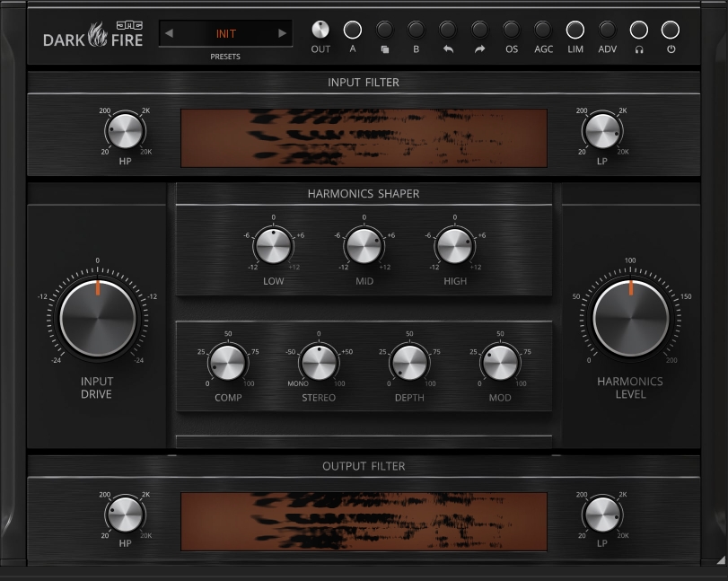This screenshot has height=581, width=728.
Task: Click the Input Drive knob
Action: coord(98,318)
